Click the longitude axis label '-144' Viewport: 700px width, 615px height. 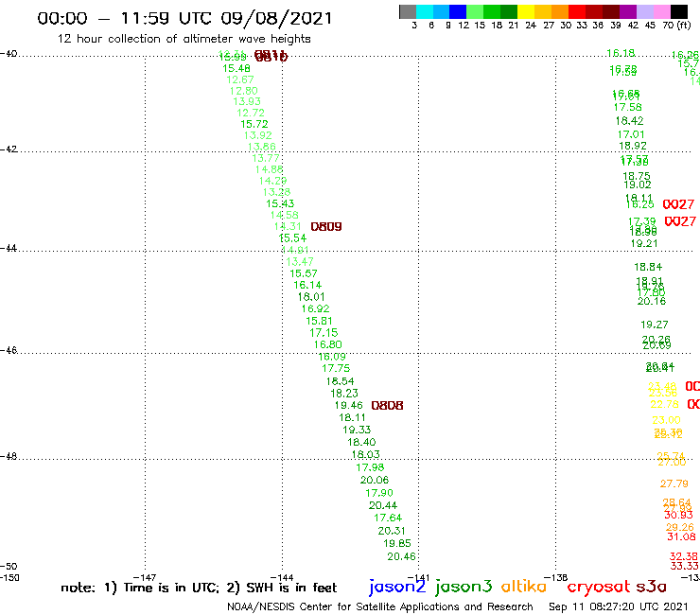coord(282,577)
